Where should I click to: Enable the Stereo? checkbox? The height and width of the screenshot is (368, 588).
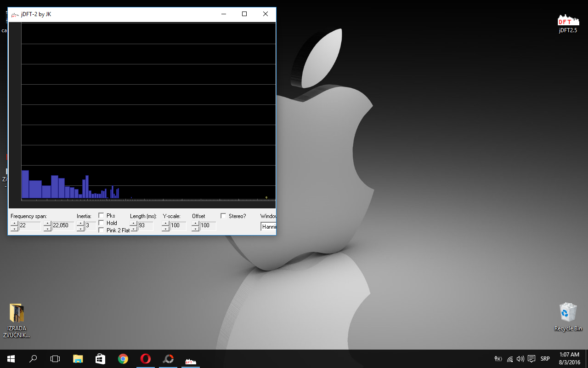tap(223, 216)
